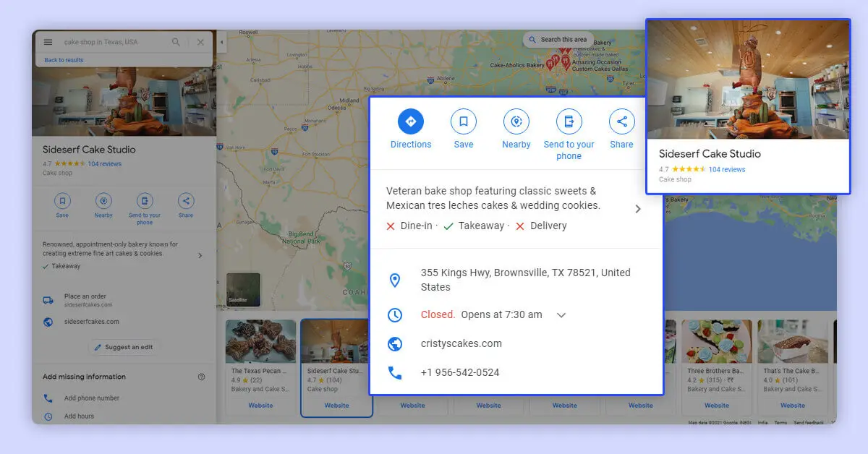Expand the 'Veteran bake shop' description chevron

click(637, 209)
